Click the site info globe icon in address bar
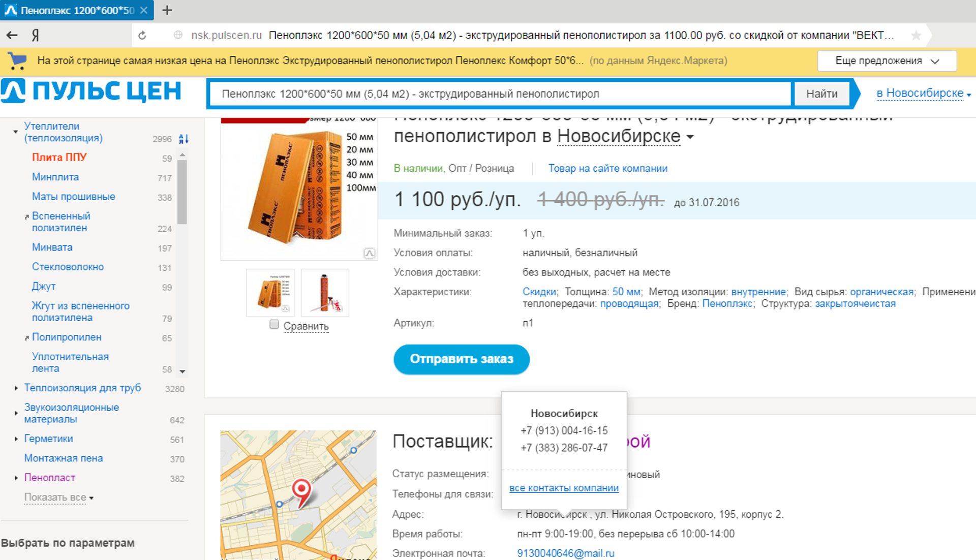The height and width of the screenshot is (560, 976). pyautogui.click(x=178, y=35)
